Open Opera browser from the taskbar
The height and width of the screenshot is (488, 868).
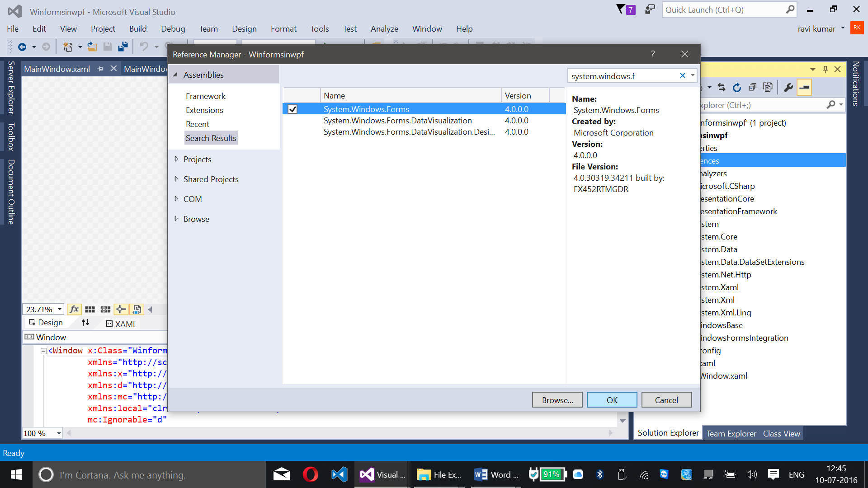pyautogui.click(x=310, y=474)
